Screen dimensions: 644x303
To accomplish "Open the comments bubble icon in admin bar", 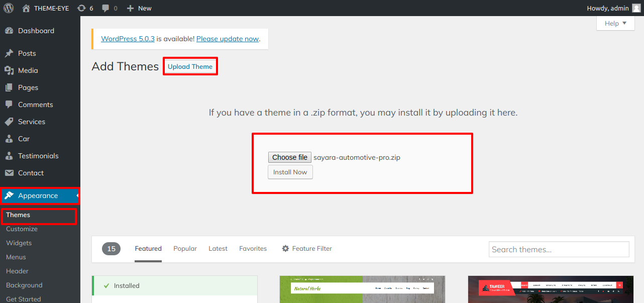I will pos(106,8).
